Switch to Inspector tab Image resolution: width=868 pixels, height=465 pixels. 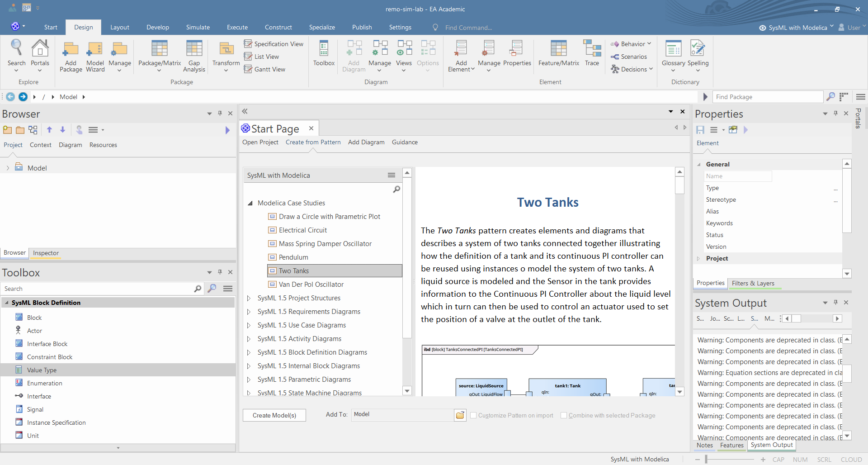point(46,253)
